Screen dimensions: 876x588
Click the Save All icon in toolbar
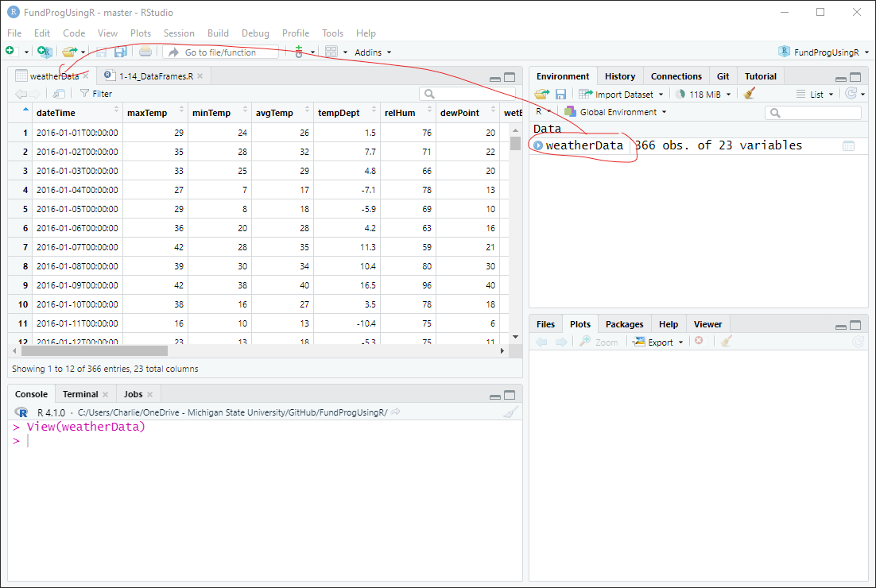click(120, 52)
